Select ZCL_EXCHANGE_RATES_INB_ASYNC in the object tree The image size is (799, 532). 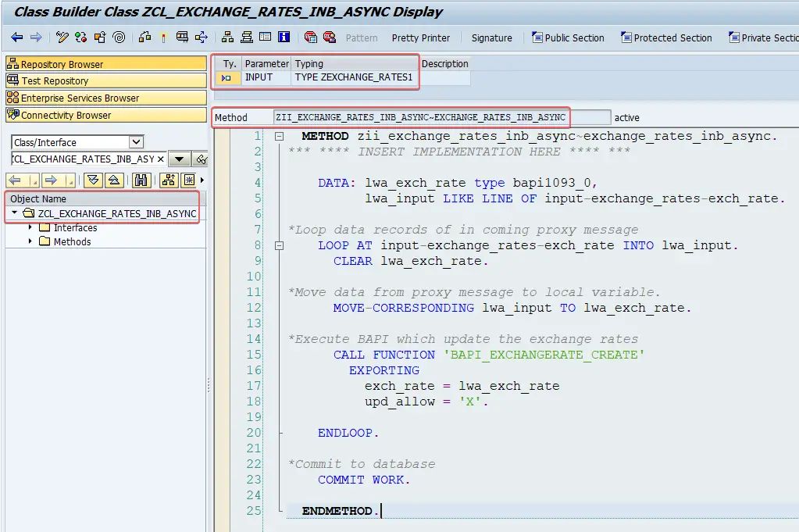click(117, 213)
